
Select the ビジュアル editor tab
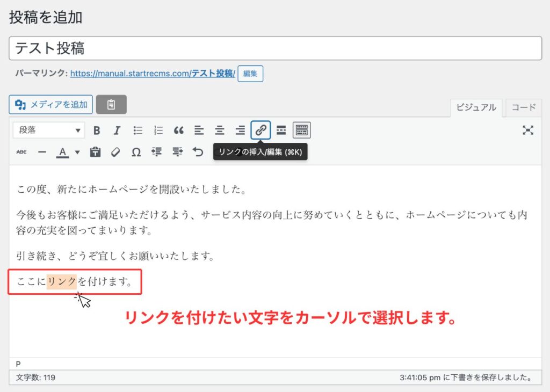point(476,107)
